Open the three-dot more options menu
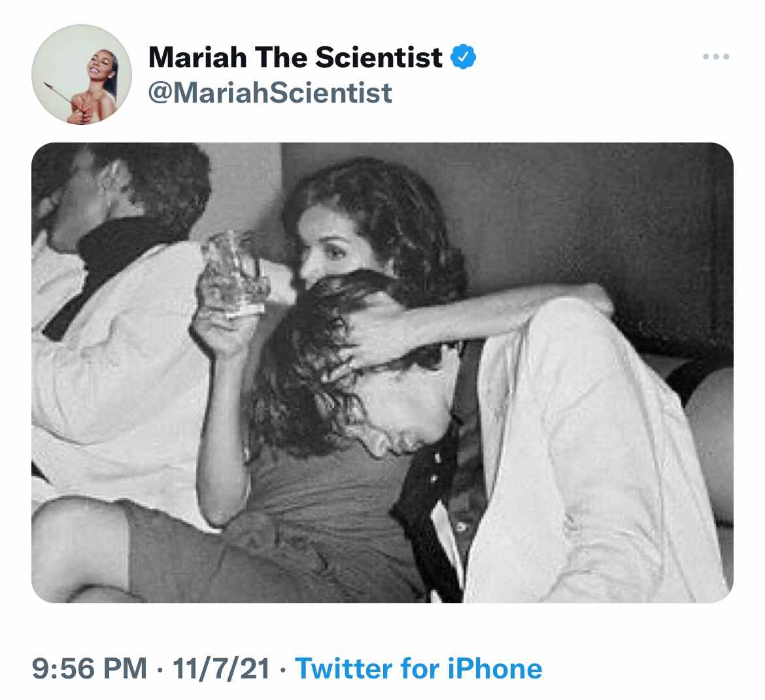765x700 pixels. [716, 57]
